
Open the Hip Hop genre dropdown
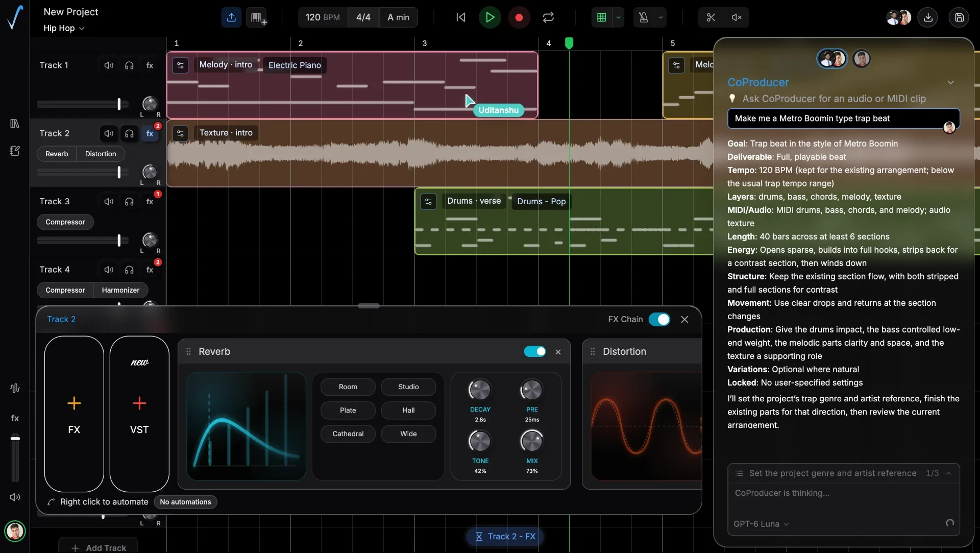(64, 28)
